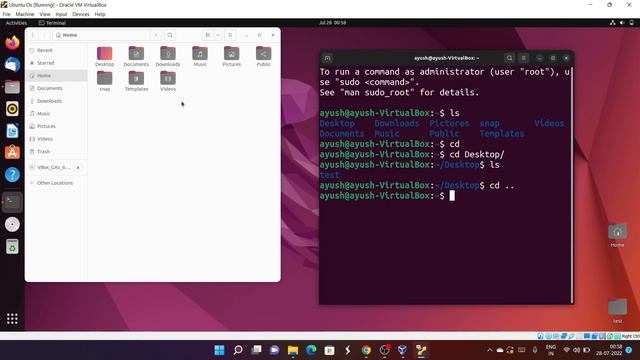Open the clock and calendar in top bar
640x360 pixels.
(x=332, y=23)
